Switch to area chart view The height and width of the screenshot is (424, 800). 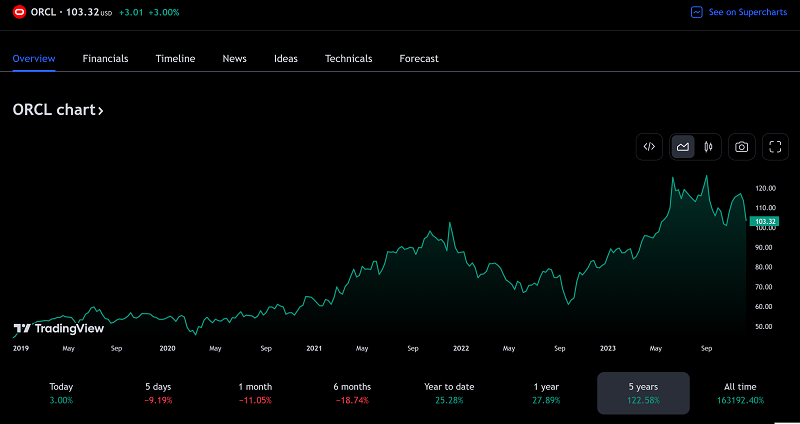coord(682,147)
